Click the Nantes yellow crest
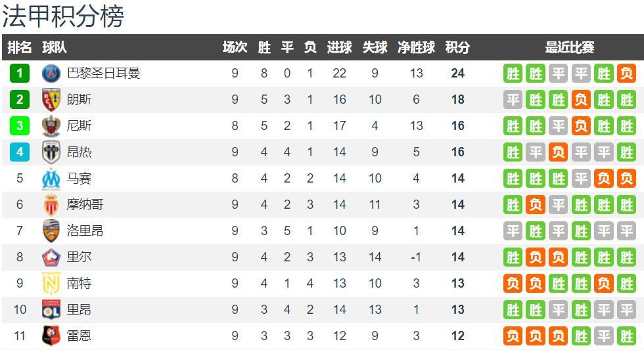 [51, 284]
